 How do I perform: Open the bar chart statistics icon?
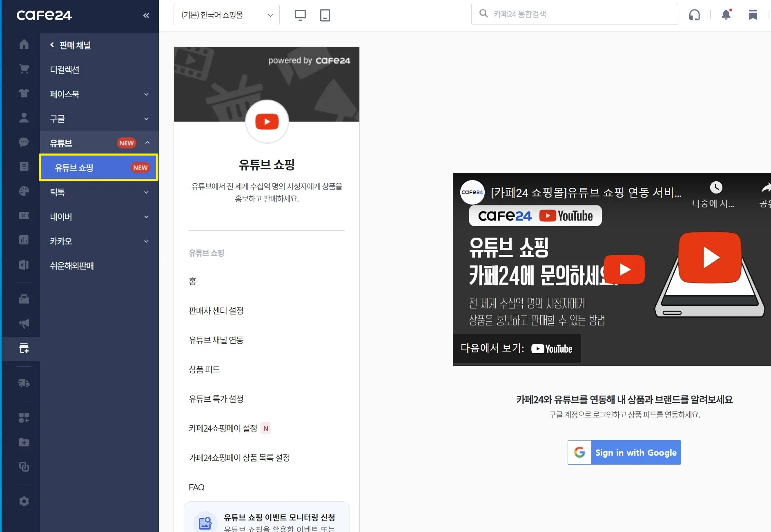click(x=24, y=240)
